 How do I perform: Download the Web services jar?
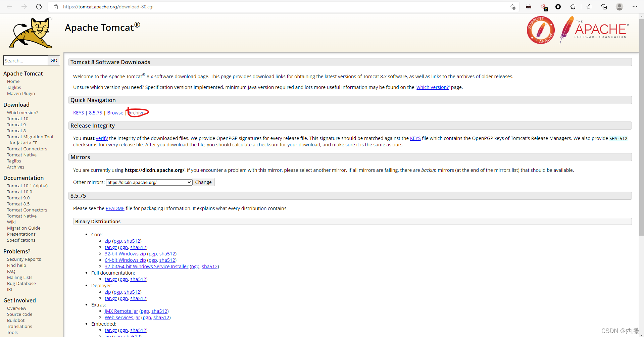coord(122,318)
